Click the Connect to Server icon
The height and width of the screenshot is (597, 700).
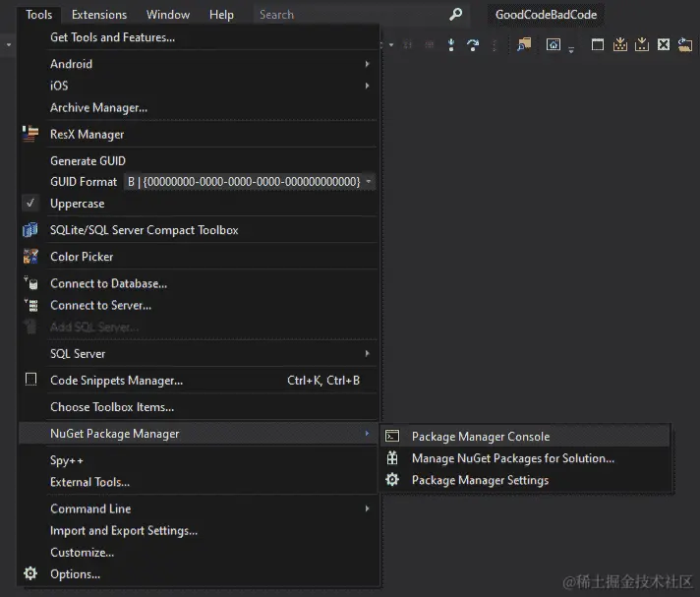pos(30,305)
